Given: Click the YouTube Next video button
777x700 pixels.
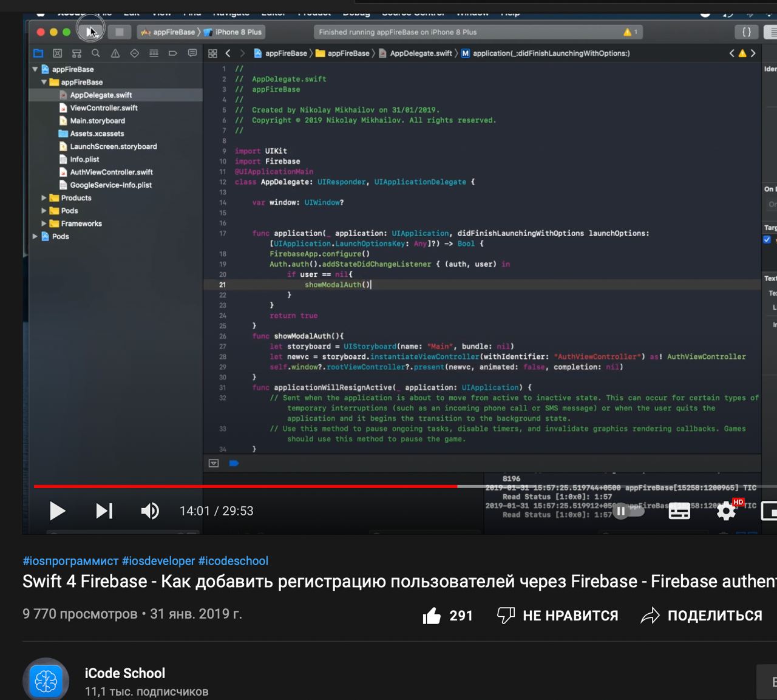Looking at the screenshot, I should 104,511.
